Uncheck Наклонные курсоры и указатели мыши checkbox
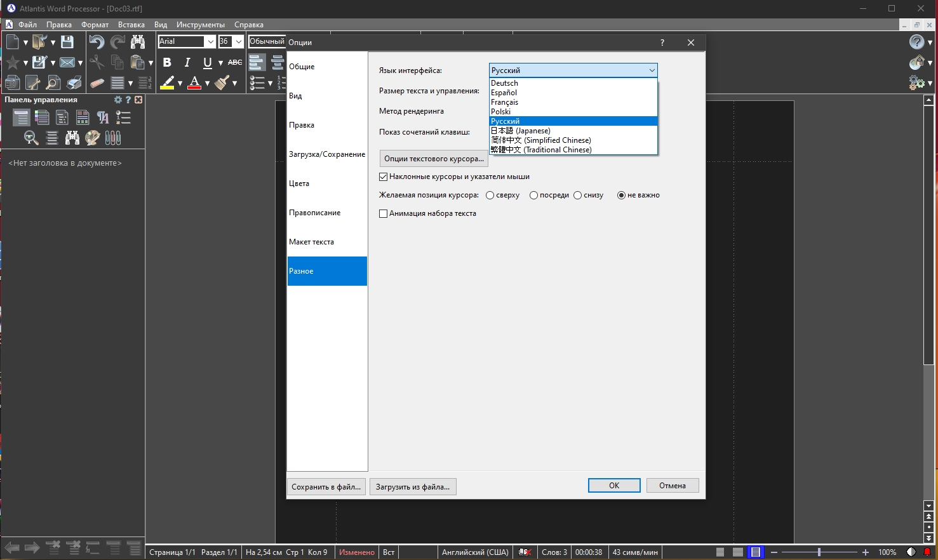Screen dimensions: 938x560 click(x=384, y=177)
